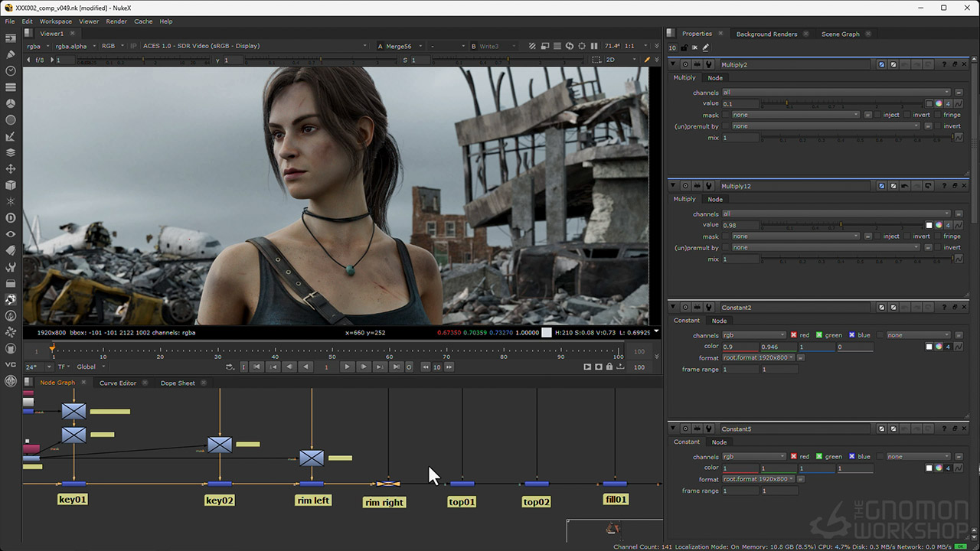Click the Constant2 red color value field
Viewport: 980px width, 551px height.
[x=740, y=347]
